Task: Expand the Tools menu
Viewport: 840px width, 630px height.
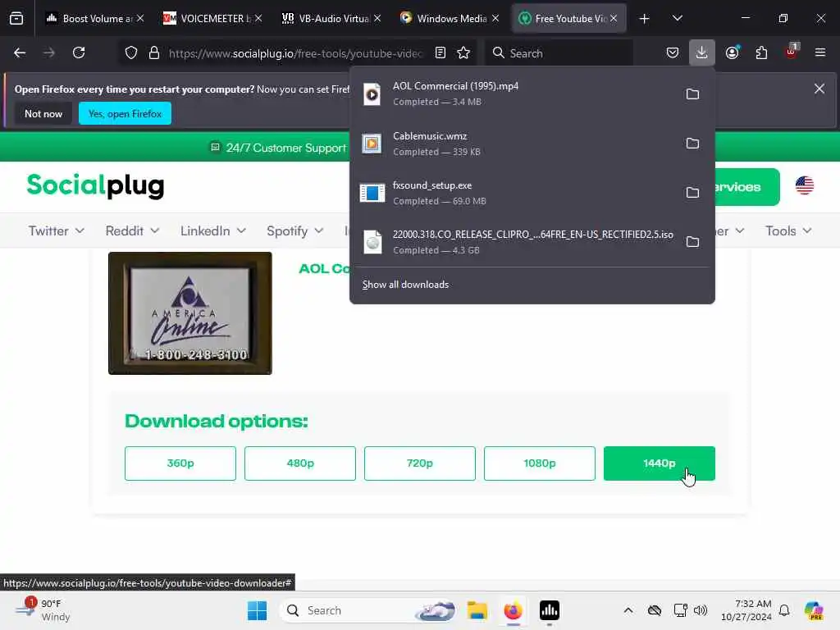Action: (788, 231)
